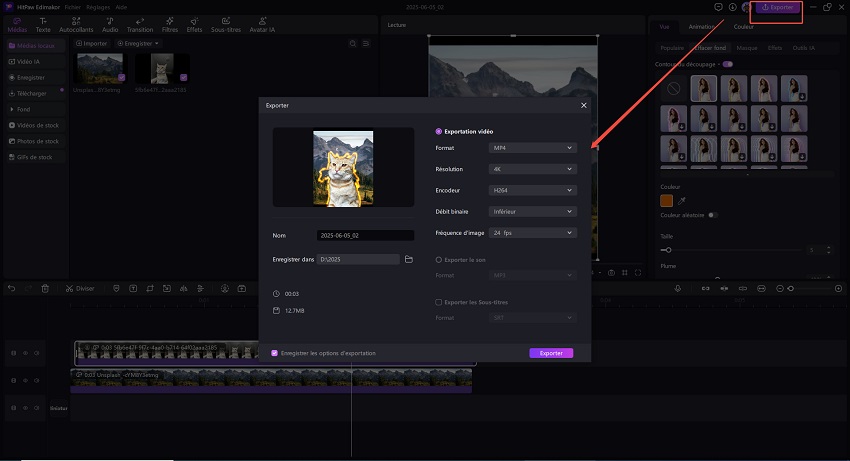Open the Effets panel

(x=194, y=25)
